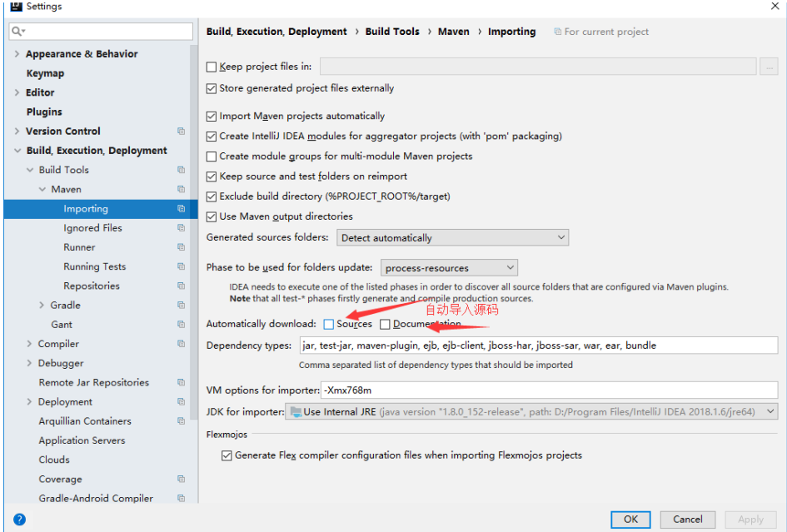
Task: Check the Documentation automatic download box
Action: [x=385, y=324]
